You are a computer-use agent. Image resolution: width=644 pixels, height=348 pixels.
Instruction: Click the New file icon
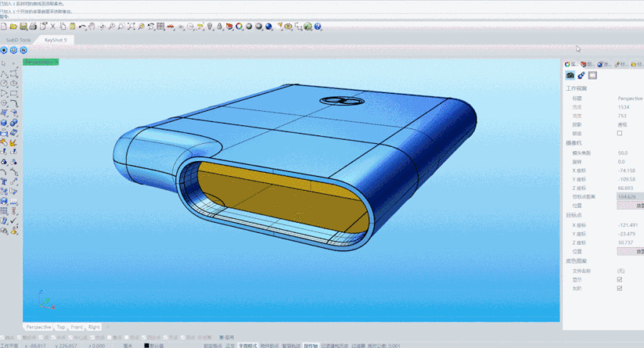(x=4, y=27)
